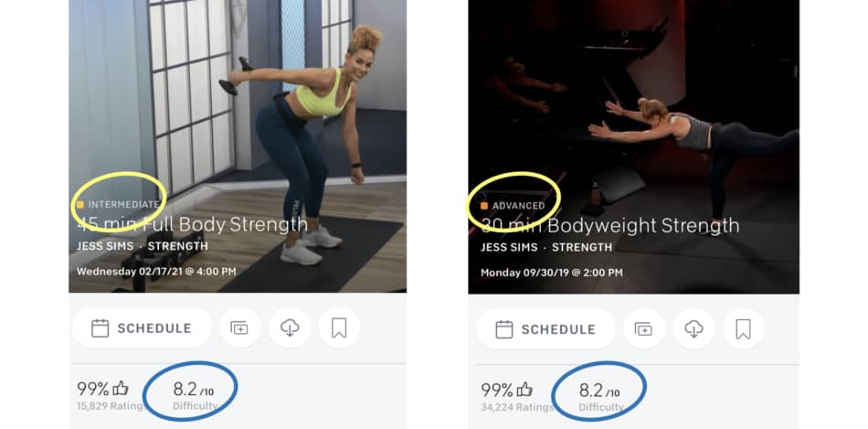
Task: Open the 30 min Bodyweight Strength title
Action: pos(610,226)
